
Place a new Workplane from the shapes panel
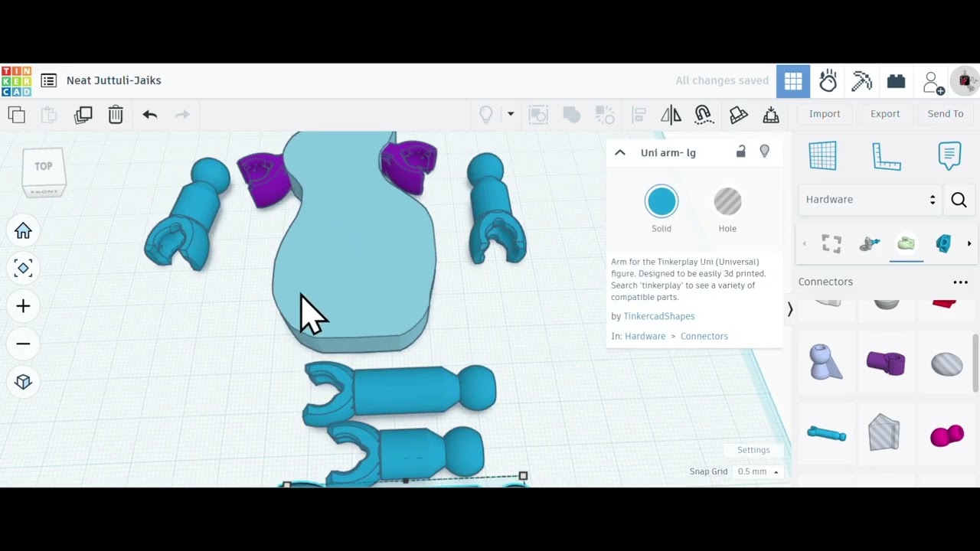pos(823,155)
